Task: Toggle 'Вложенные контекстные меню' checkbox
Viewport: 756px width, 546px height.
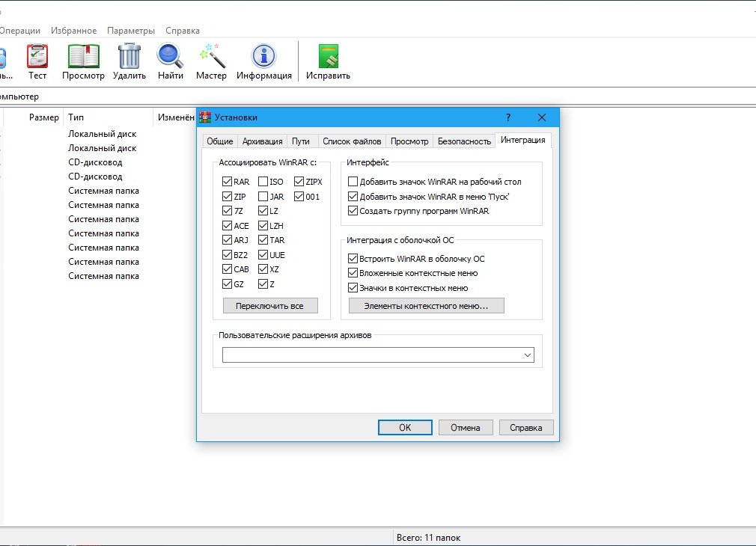Action: coord(353,273)
